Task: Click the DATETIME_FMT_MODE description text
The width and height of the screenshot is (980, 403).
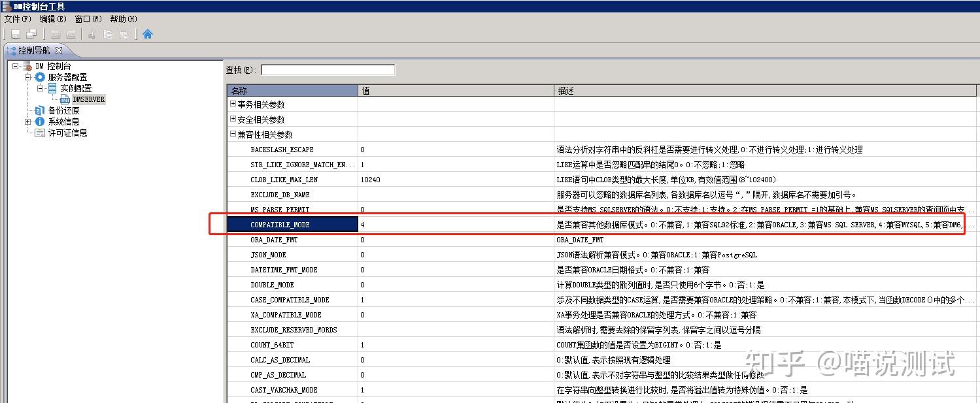Action: coord(633,270)
